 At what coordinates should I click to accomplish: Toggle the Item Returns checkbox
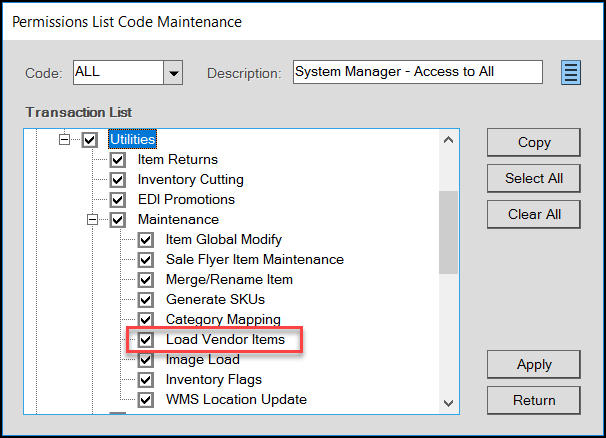point(117,160)
